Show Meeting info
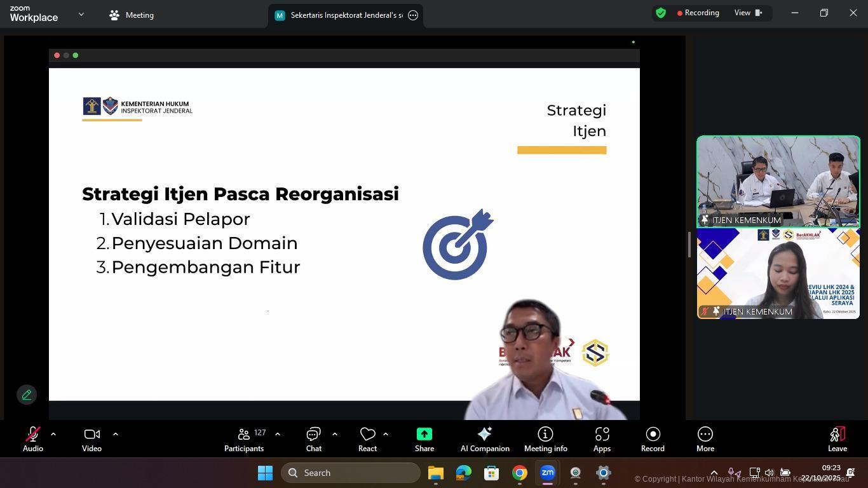Image resolution: width=868 pixels, height=488 pixels. click(545, 439)
